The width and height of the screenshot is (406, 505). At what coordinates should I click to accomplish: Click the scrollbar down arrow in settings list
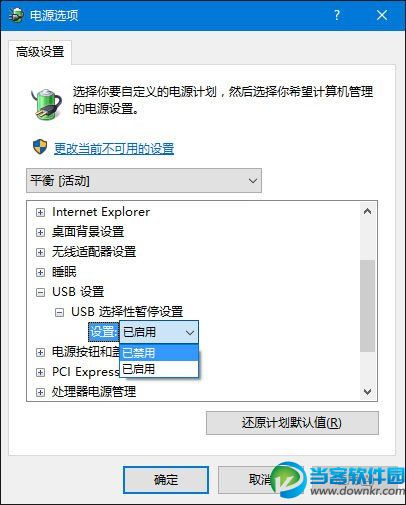click(368, 391)
